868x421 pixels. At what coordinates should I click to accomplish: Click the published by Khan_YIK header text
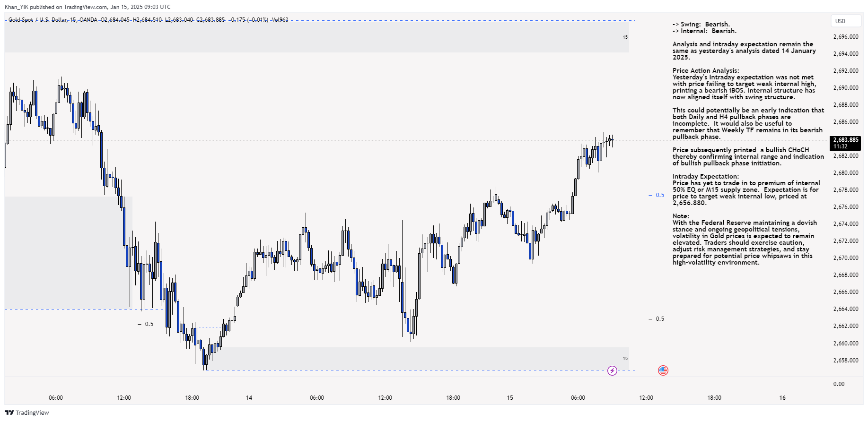click(x=88, y=7)
